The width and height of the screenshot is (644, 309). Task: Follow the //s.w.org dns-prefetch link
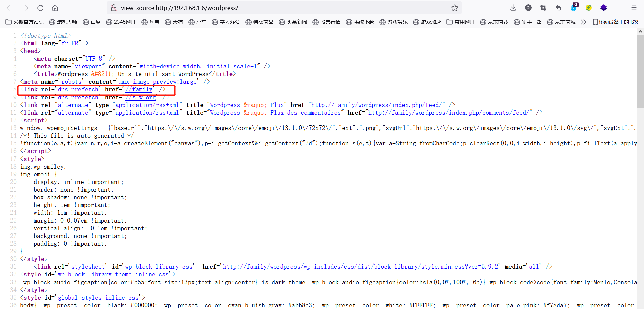click(141, 97)
